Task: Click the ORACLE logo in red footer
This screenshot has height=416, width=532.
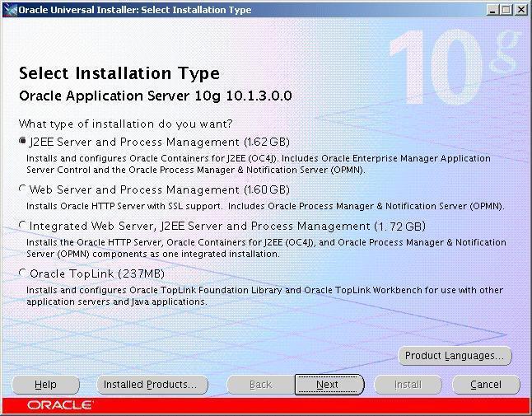Action: [x=60, y=405]
